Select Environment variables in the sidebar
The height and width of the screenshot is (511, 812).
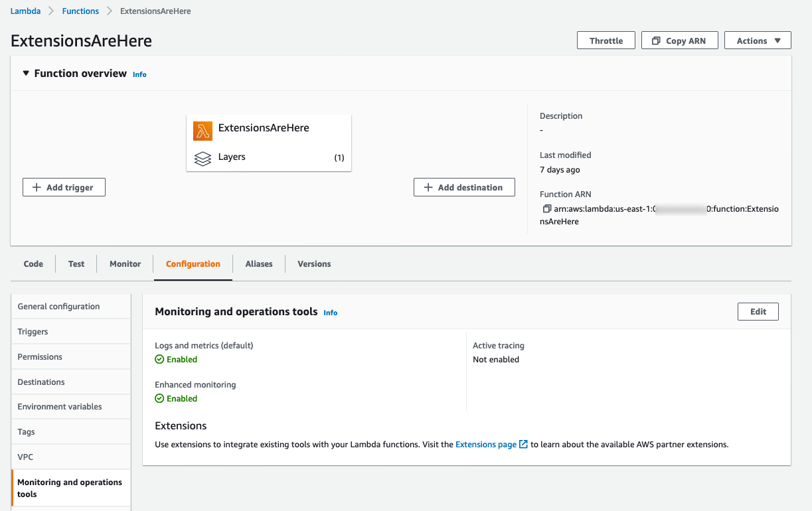(x=60, y=407)
